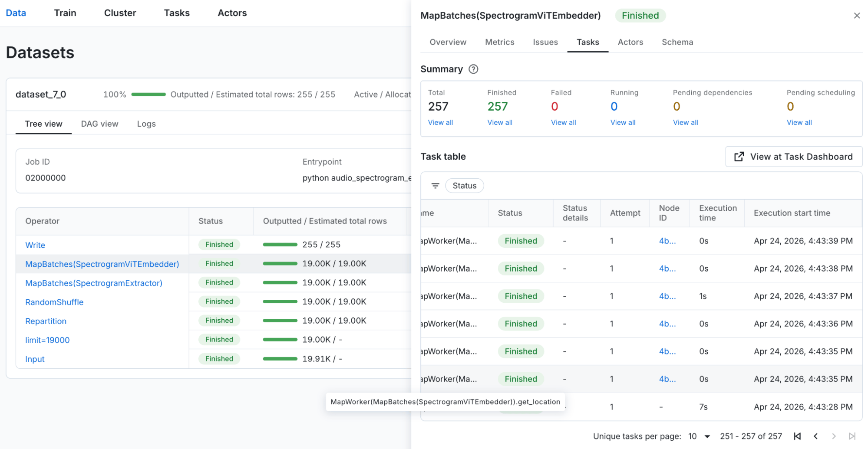
Task: Open MapBatches(SpectrogramViTEmbedder) operator
Action: (x=102, y=264)
